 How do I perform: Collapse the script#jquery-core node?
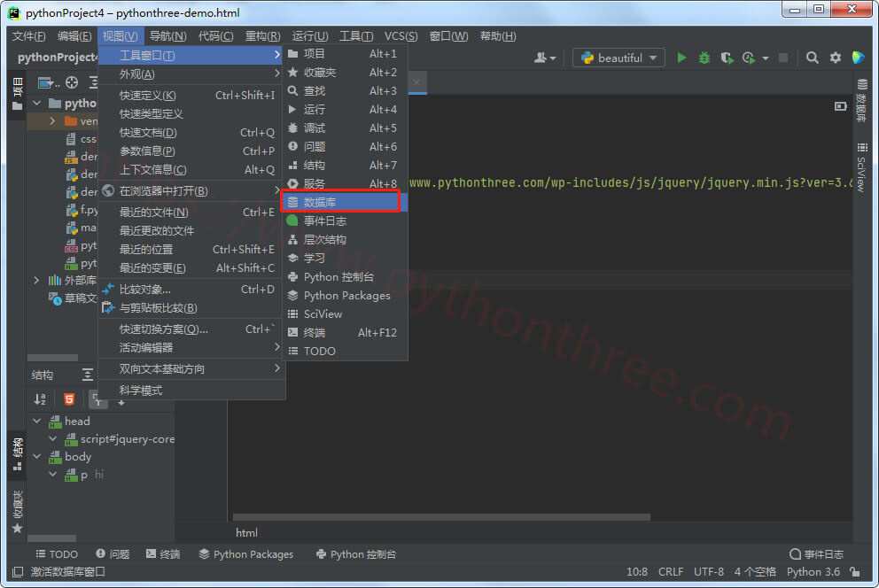(52, 439)
